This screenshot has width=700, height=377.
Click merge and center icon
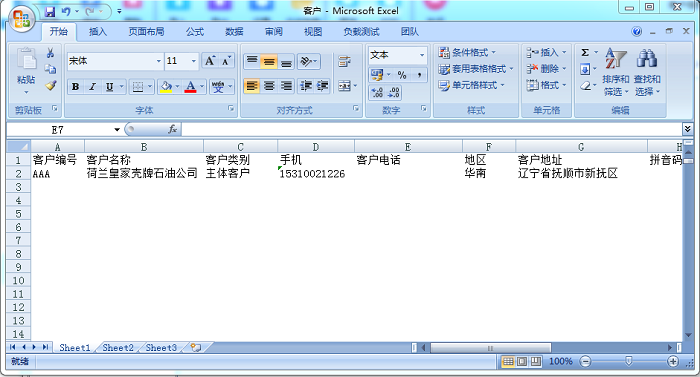344,86
